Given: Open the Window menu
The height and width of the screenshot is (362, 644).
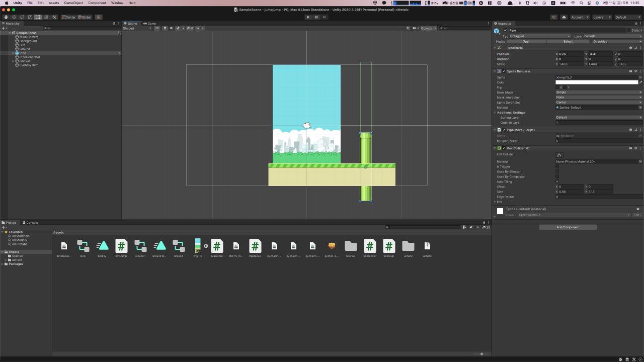Looking at the screenshot, I should coord(117,3).
